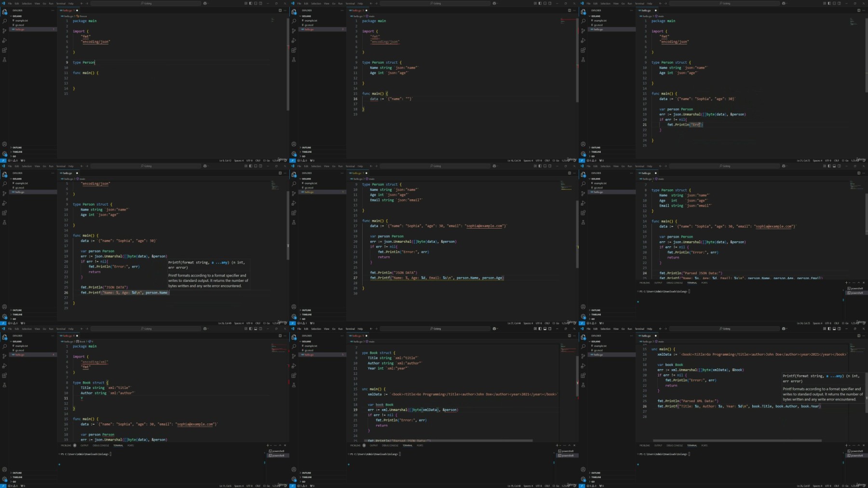Image resolution: width=868 pixels, height=488 pixels.
Task: Click Run and Debug in Println("Err") window
Action: (583, 41)
